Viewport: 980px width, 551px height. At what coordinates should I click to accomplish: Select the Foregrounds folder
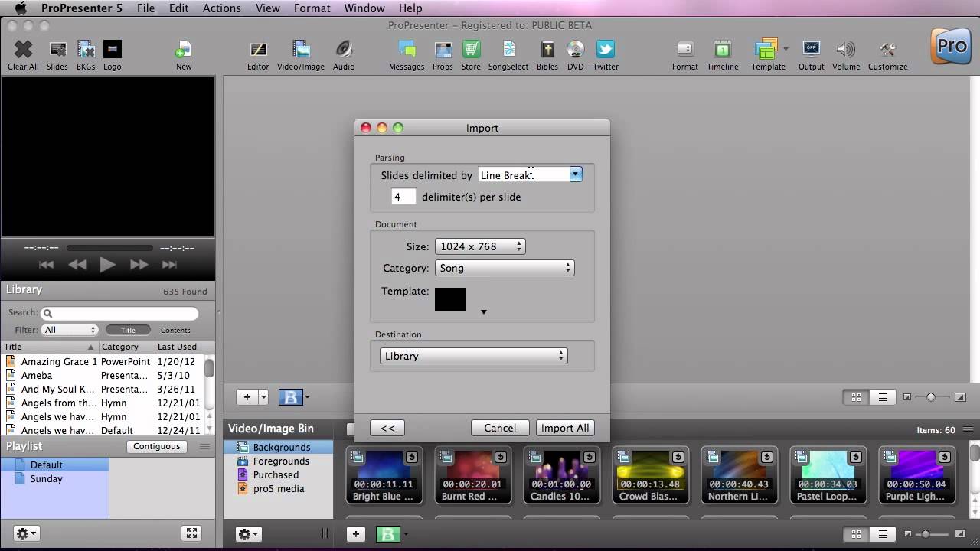click(281, 461)
